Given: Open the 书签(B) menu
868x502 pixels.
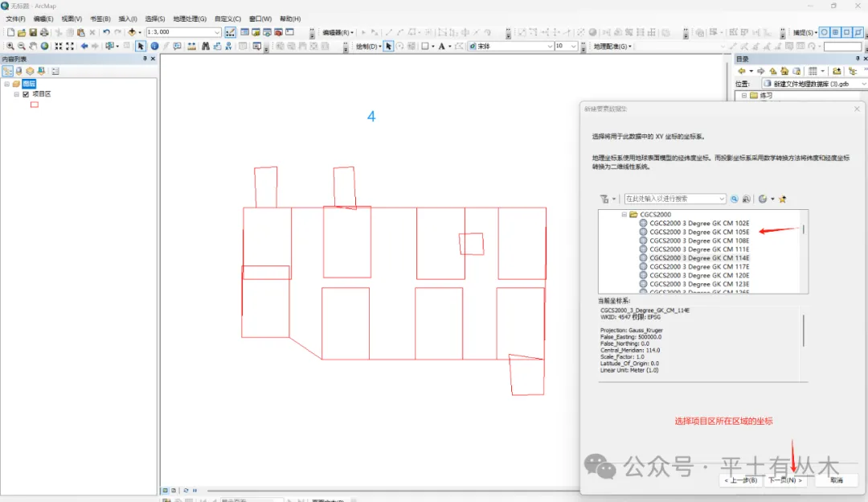Looking at the screenshot, I should (x=100, y=19).
